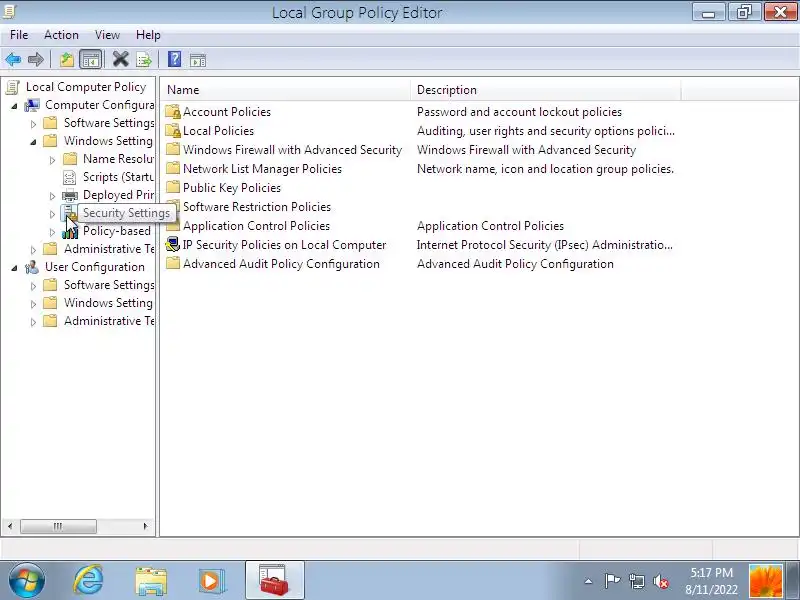Click the Scripts (Startup) script icon
The image size is (800, 600).
[69, 177]
